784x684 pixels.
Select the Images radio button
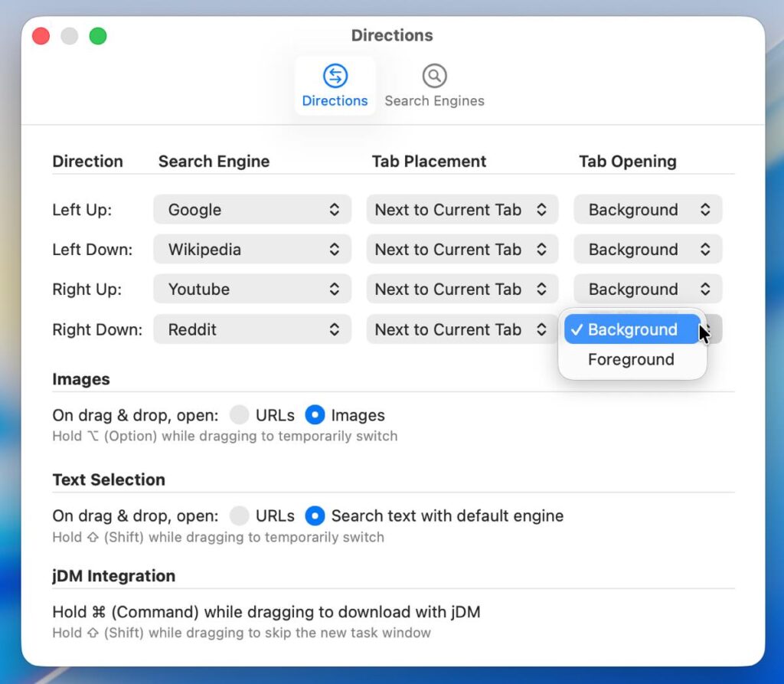click(x=315, y=415)
